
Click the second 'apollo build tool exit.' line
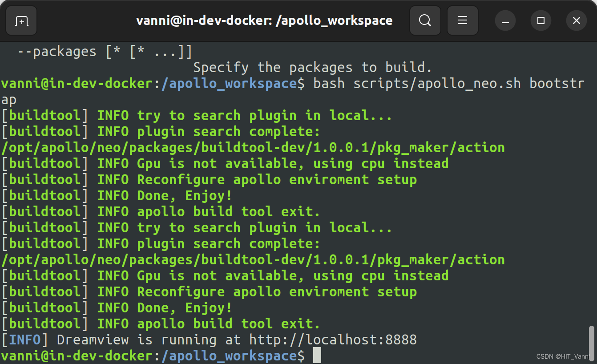161,324
